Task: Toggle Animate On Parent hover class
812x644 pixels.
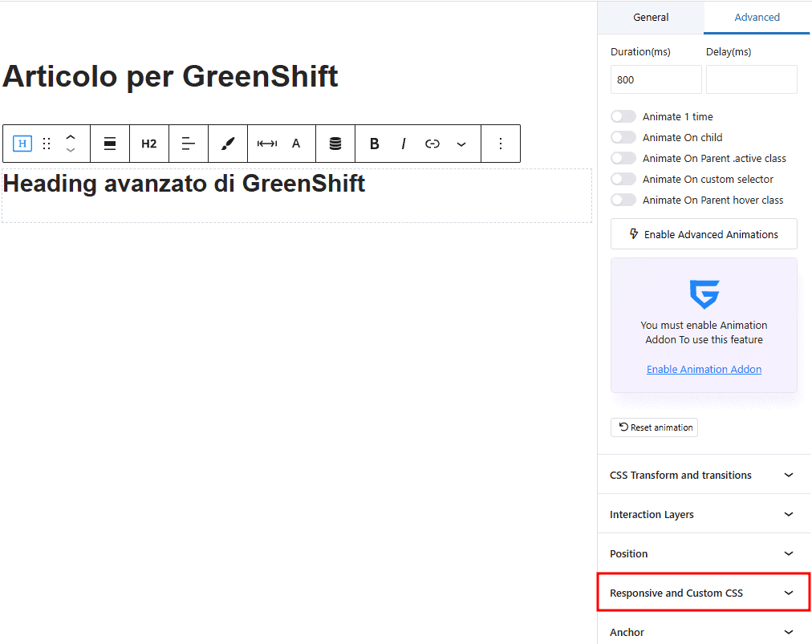Action: coord(623,200)
